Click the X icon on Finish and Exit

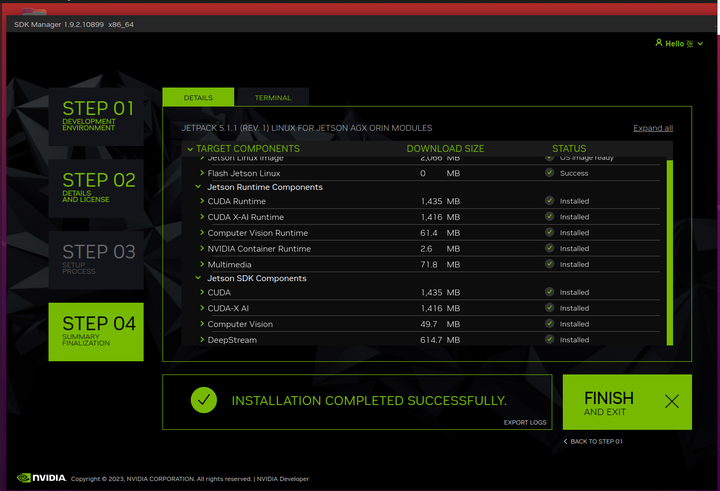tap(671, 401)
